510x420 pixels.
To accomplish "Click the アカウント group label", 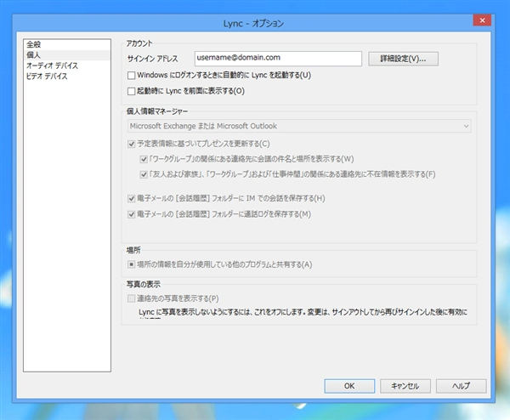I will [x=139, y=43].
